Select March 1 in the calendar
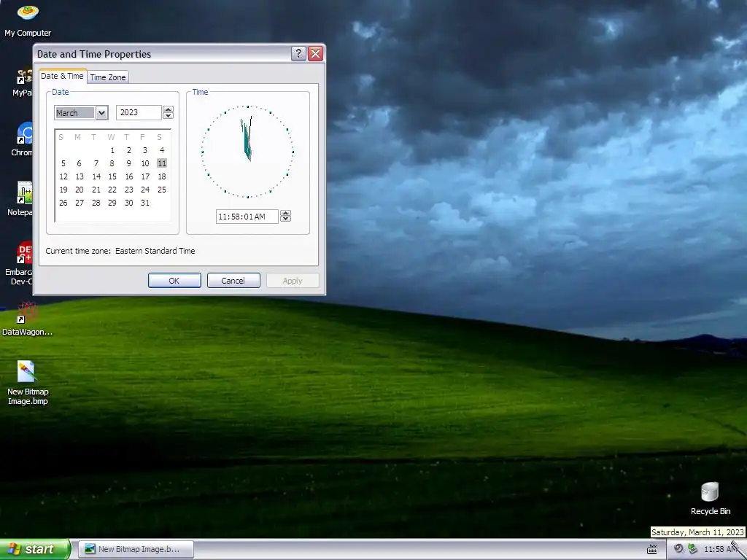 tap(112, 150)
